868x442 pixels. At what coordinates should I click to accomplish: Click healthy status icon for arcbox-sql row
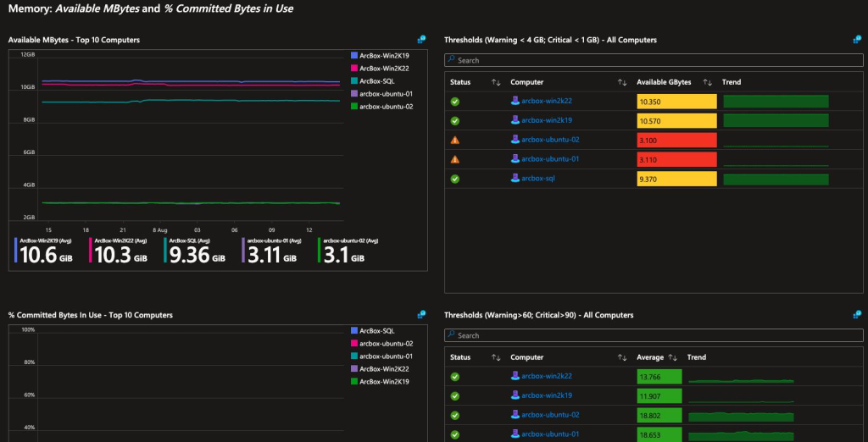(455, 179)
